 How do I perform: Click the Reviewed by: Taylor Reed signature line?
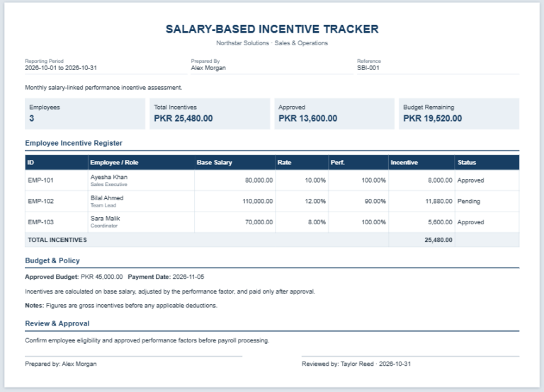tap(356, 364)
